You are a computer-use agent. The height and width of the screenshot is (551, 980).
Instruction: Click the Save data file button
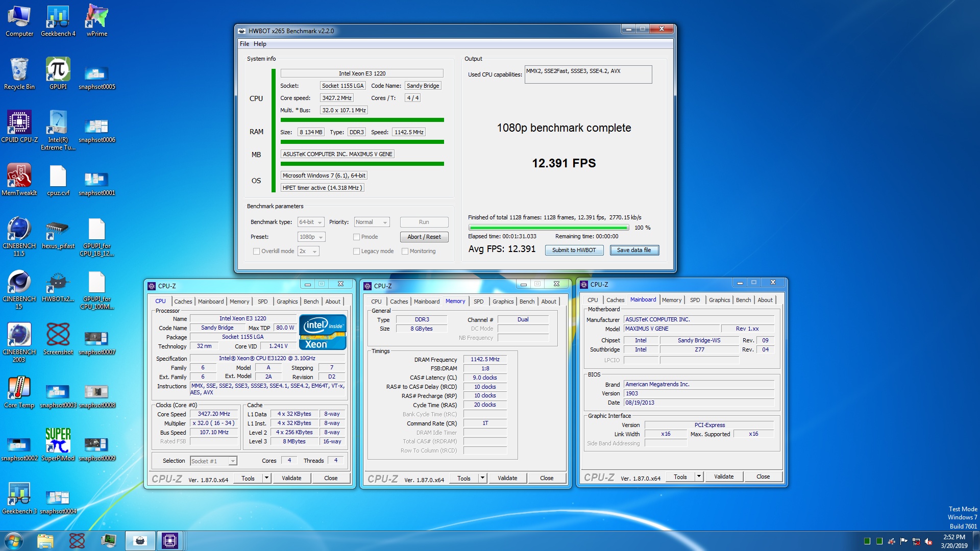point(634,250)
